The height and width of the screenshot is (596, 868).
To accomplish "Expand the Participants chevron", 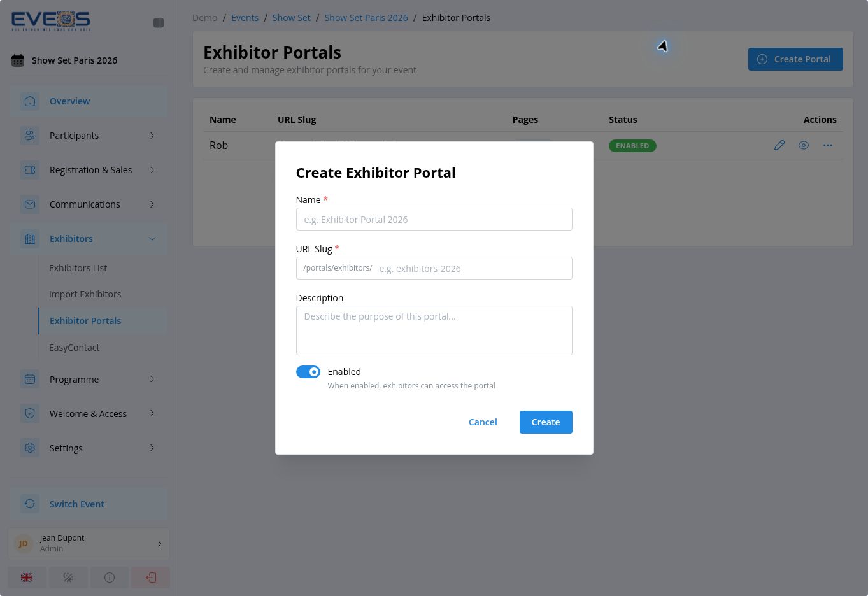I will click(152, 136).
